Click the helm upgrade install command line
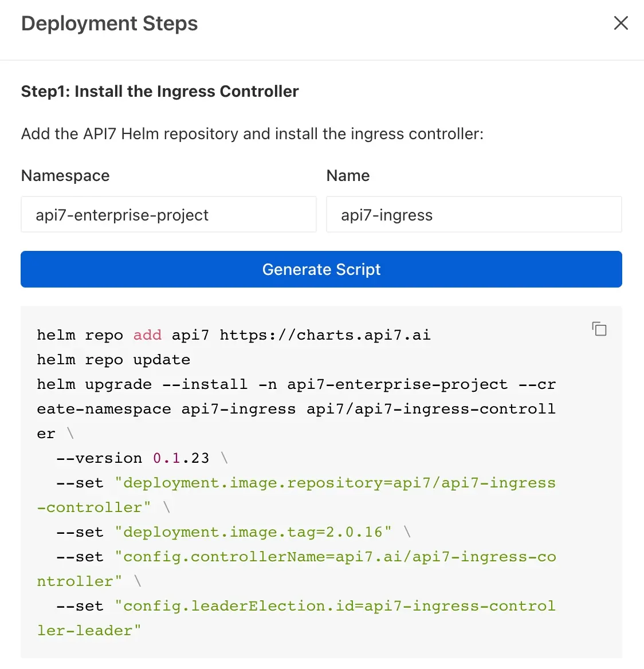Image resolution: width=644 pixels, height=669 pixels. tap(296, 384)
